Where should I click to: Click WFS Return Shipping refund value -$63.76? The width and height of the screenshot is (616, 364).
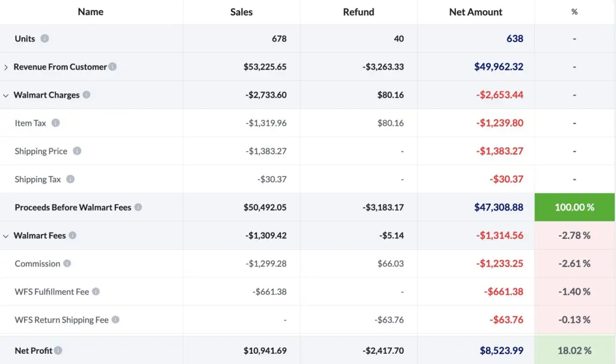[389, 319]
